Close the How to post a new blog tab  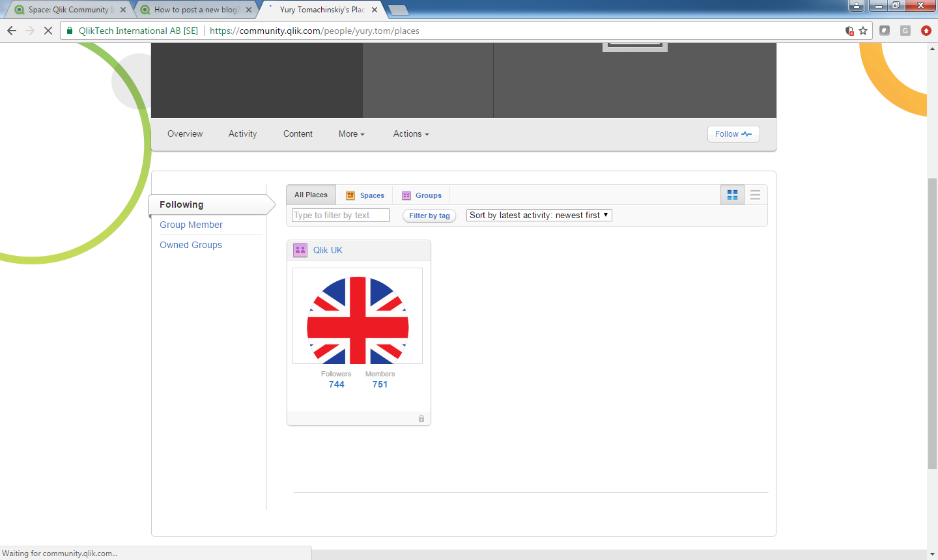tap(249, 10)
